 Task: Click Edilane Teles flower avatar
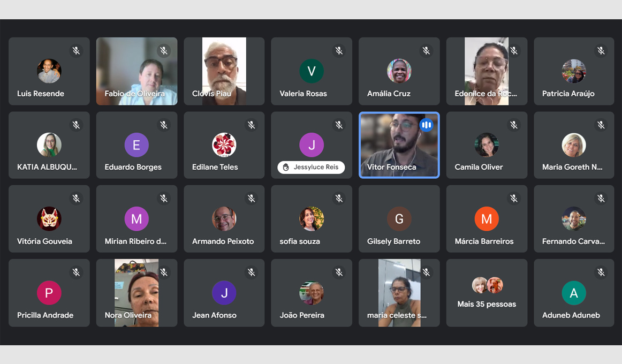pyautogui.click(x=224, y=145)
